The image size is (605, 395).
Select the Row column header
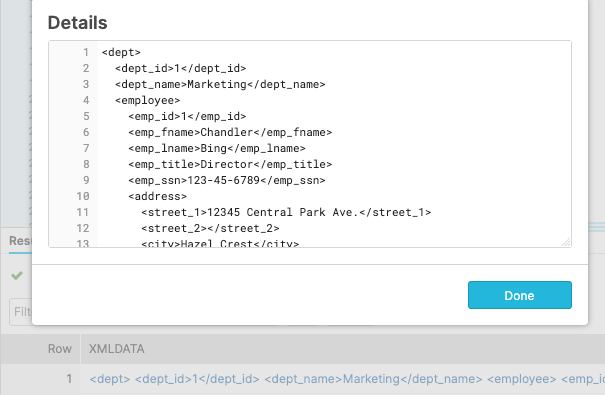click(60, 349)
